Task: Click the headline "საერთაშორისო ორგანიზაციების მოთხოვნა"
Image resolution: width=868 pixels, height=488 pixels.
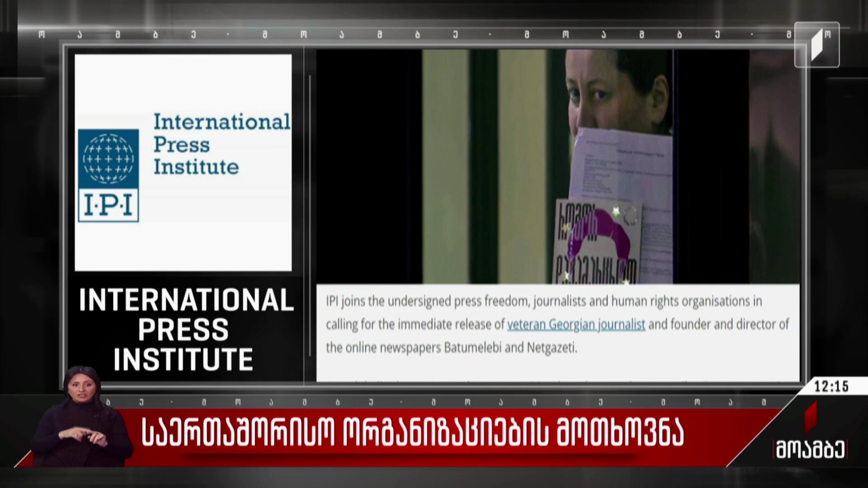Action: (x=412, y=432)
